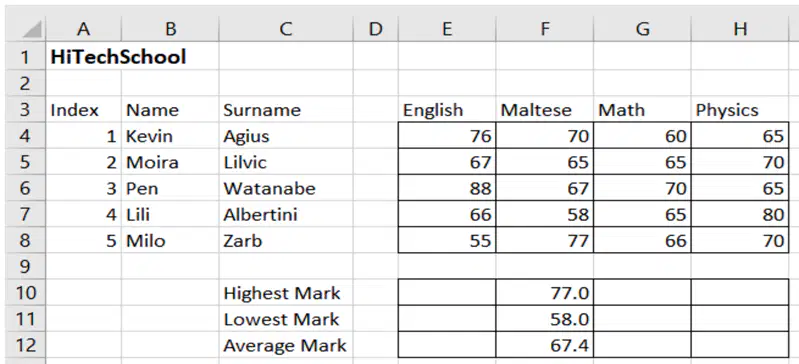Click the select-all corner triangle
Image resolution: width=799 pixels, height=364 pixels.
25,29
